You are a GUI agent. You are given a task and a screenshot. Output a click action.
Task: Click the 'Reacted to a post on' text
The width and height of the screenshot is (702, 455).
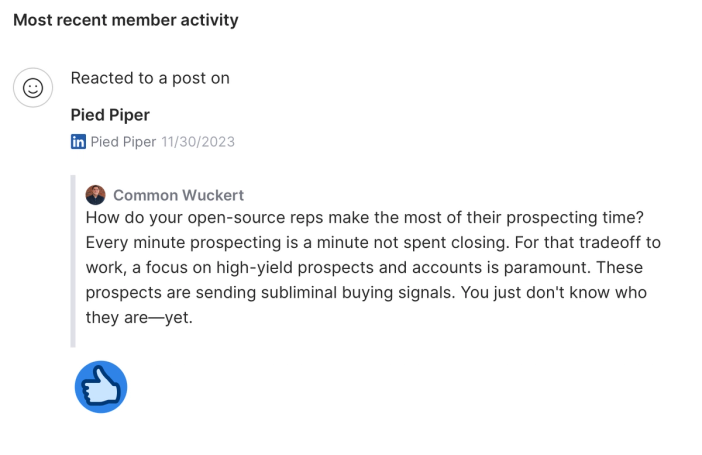[x=150, y=78]
